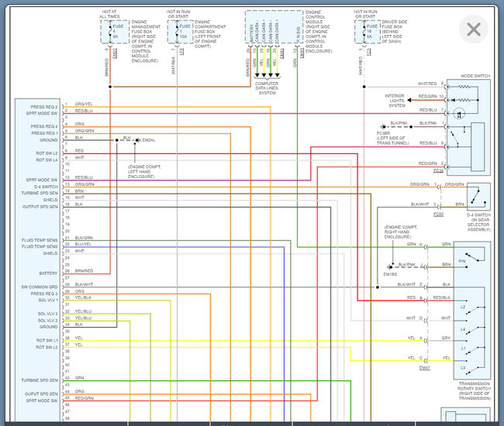This screenshot has height=426, width=504.
Task: Click the FC83 connector label
Action: click(438, 214)
